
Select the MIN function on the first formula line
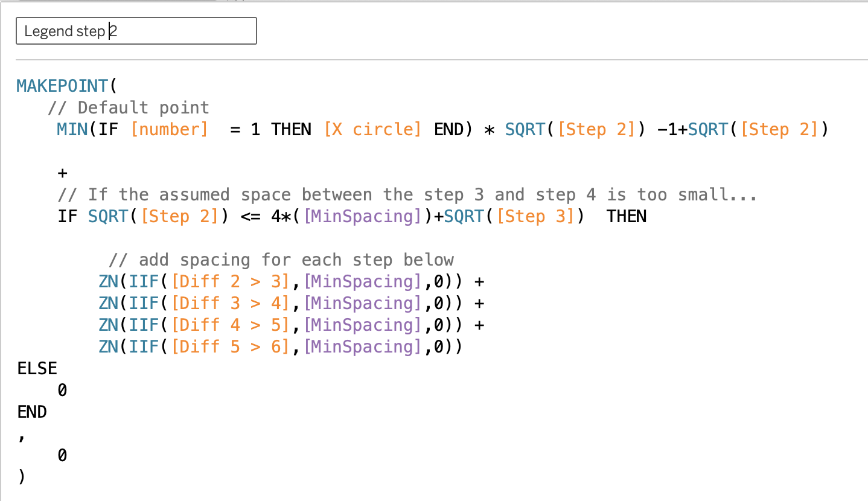(72, 129)
